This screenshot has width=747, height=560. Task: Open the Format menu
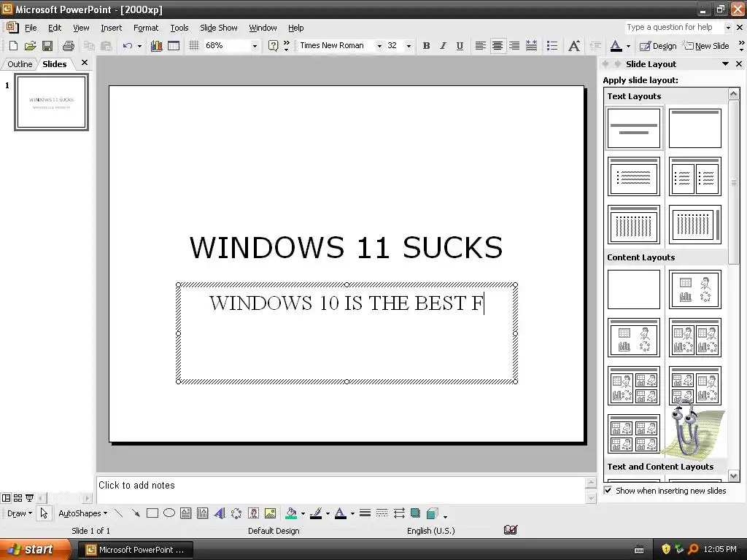(146, 28)
